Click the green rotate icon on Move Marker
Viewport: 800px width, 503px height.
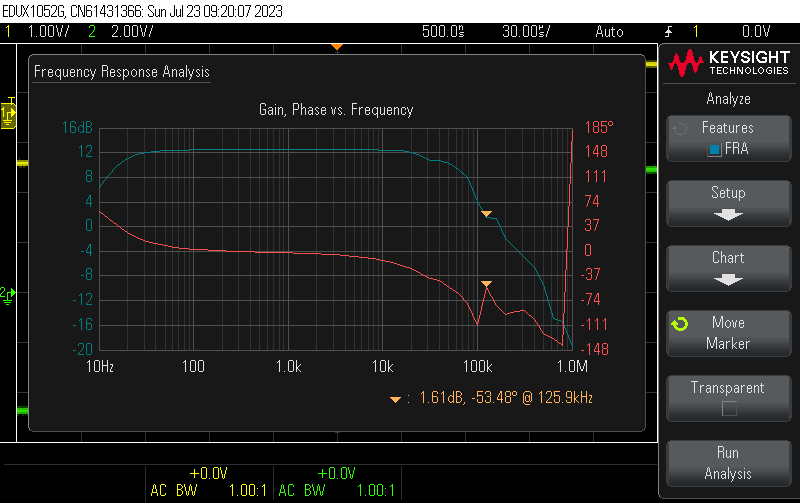[680, 324]
